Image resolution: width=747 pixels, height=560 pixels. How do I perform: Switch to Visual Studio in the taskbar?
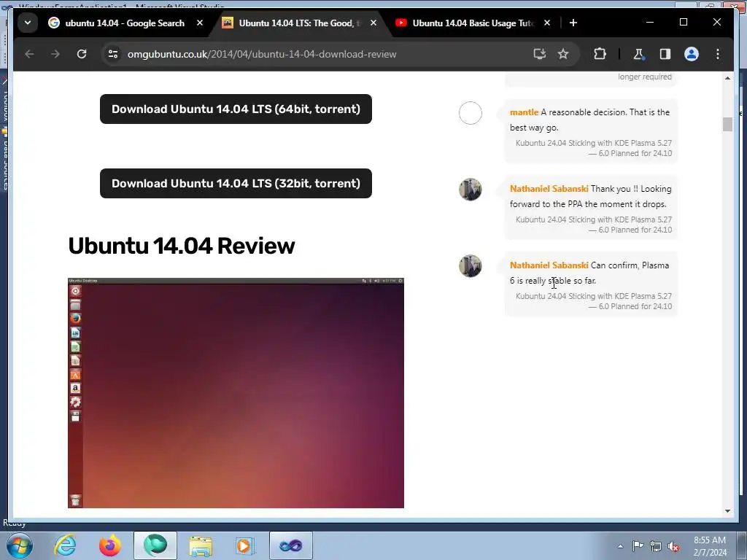click(290, 545)
